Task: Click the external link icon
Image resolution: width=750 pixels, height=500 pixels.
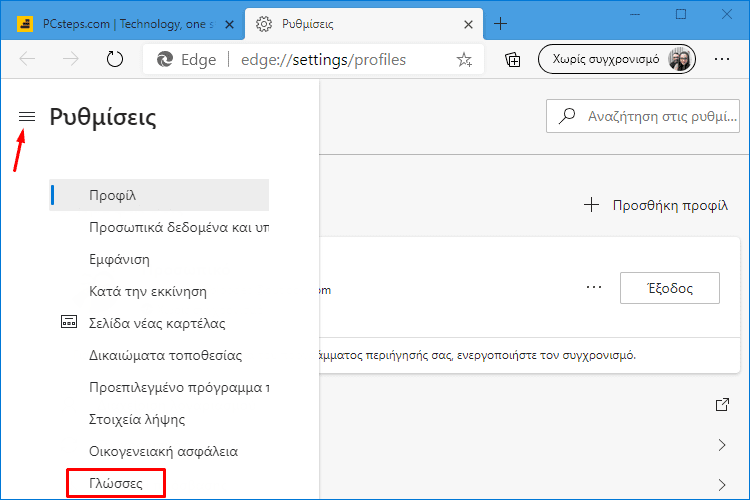Action: coord(722,405)
